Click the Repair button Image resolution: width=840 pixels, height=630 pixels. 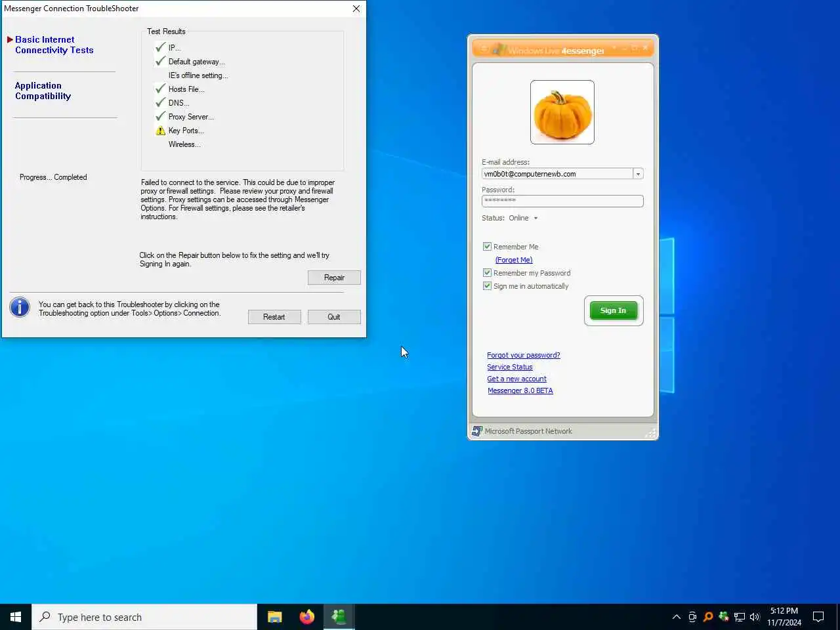click(x=334, y=278)
